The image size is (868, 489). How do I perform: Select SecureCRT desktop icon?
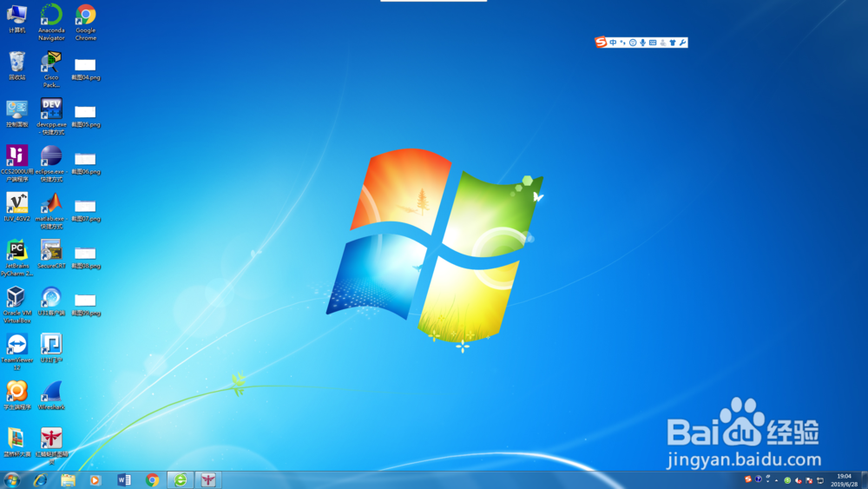pyautogui.click(x=51, y=254)
